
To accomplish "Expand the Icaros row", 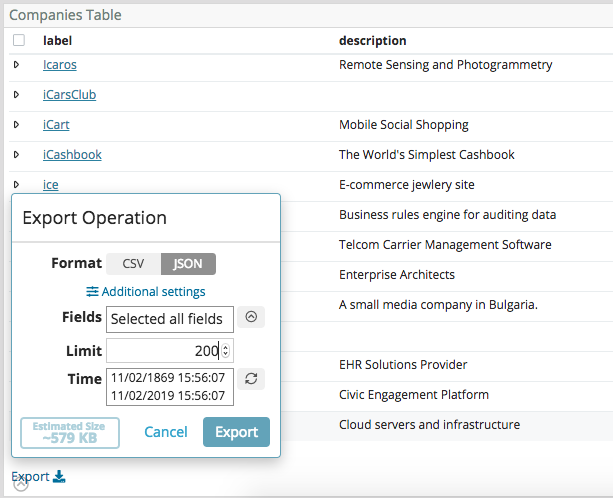I will (16, 65).
